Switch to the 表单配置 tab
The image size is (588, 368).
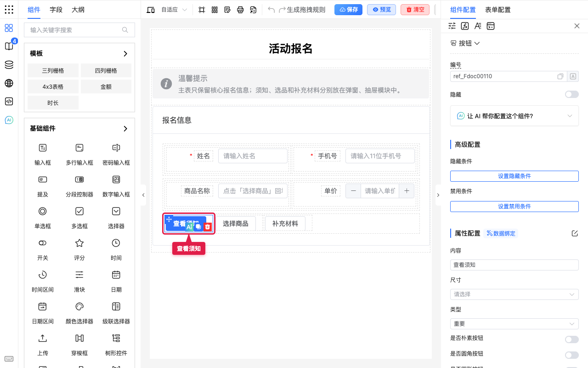click(498, 10)
